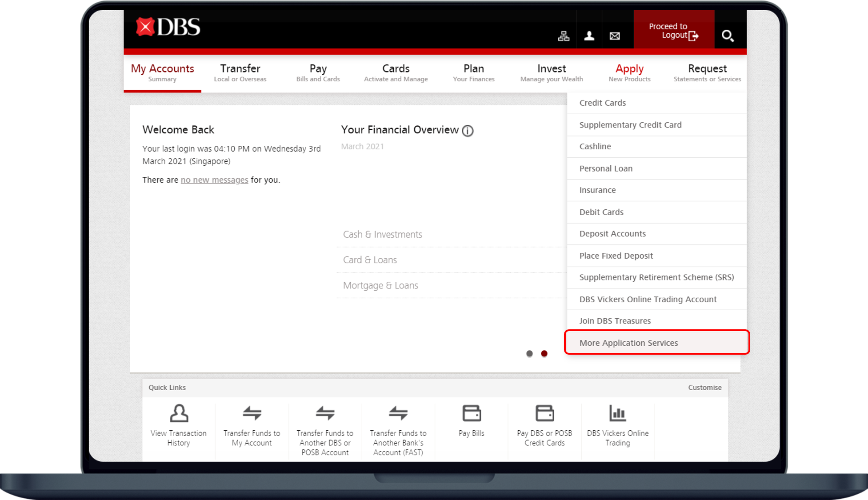Open the Invest menu
The height and width of the screenshot is (500, 868).
click(552, 73)
